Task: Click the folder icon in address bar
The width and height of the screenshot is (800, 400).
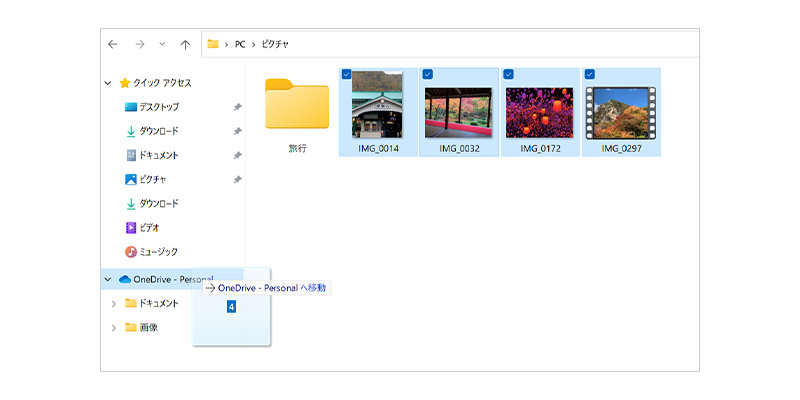Action: (x=213, y=44)
